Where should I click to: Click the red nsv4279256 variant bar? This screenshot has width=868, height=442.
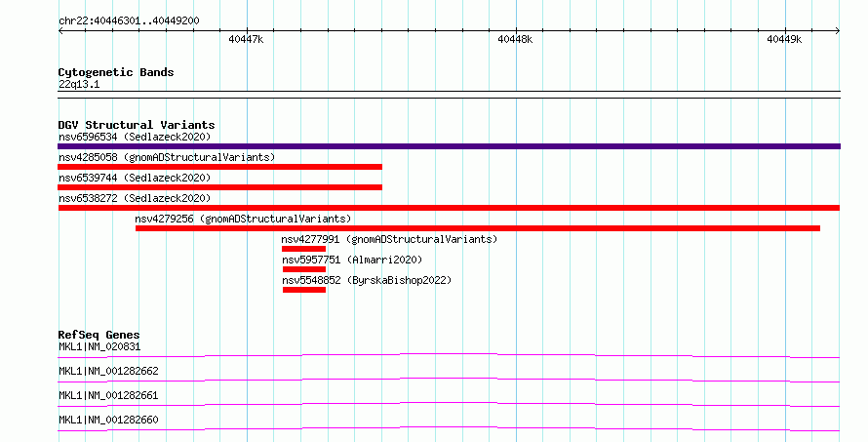click(x=478, y=228)
